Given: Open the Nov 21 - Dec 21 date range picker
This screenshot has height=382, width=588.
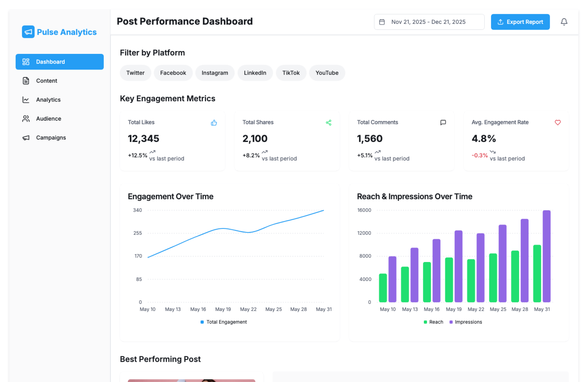Looking at the screenshot, I should [429, 22].
